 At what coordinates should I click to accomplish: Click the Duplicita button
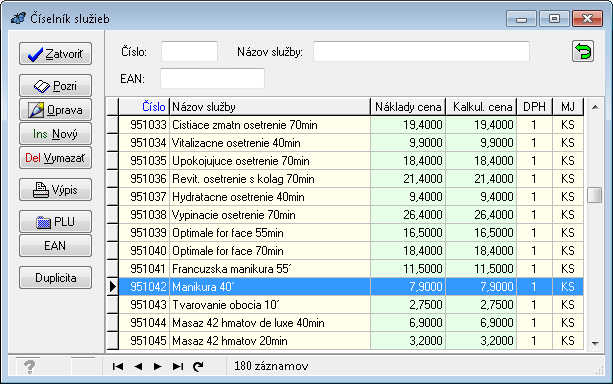pyautogui.click(x=56, y=278)
